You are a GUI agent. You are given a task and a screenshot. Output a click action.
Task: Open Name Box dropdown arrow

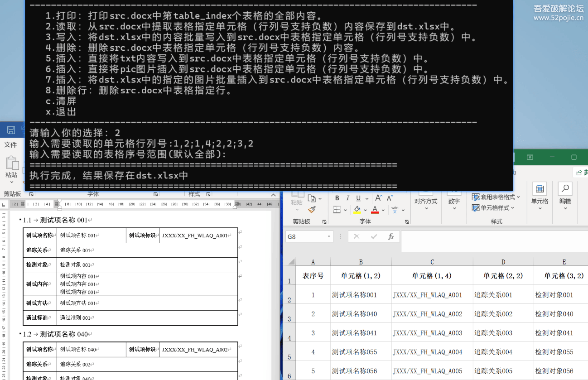click(329, 236)
